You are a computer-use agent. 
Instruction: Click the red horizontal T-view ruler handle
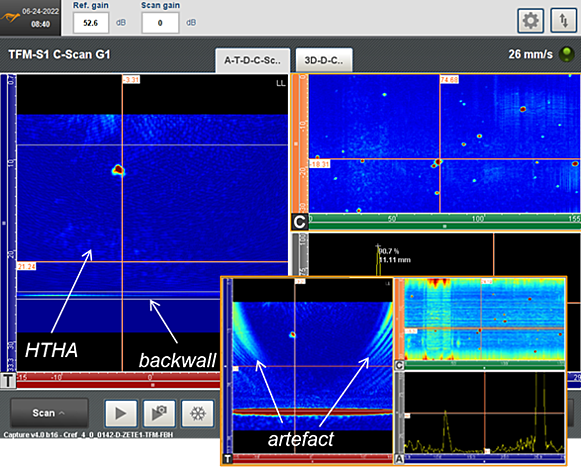tap(153, 385)
